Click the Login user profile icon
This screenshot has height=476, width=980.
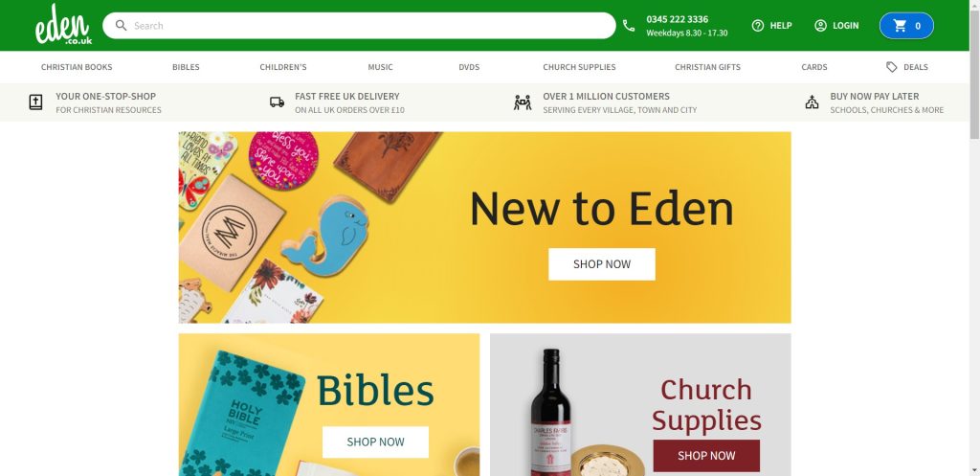click(x=820, y=26)
